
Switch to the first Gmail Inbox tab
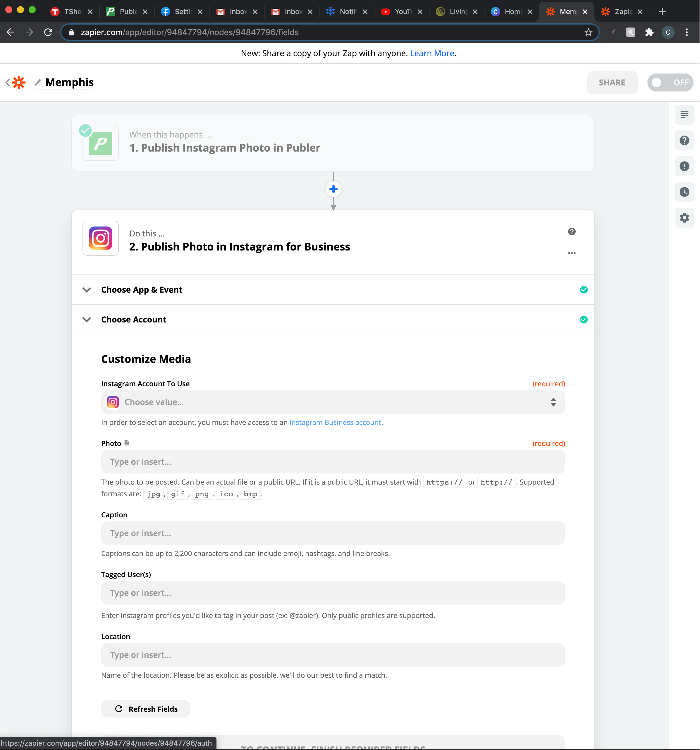click(237, 12)
